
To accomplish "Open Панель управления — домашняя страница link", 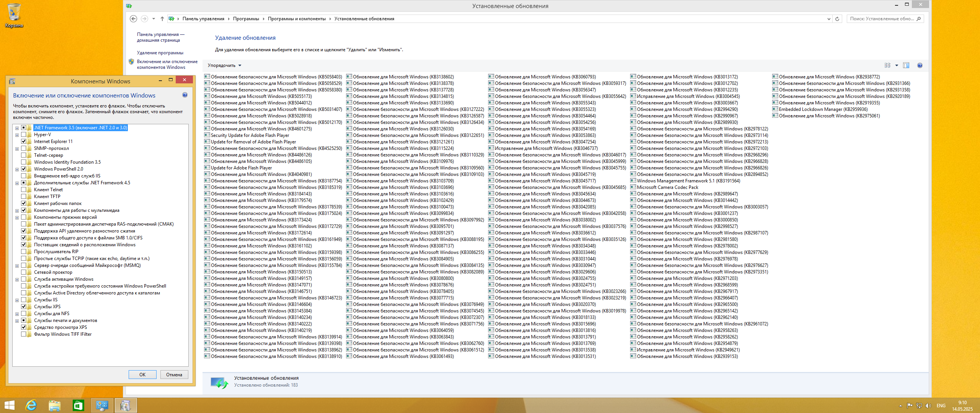I will pos(161,37).
